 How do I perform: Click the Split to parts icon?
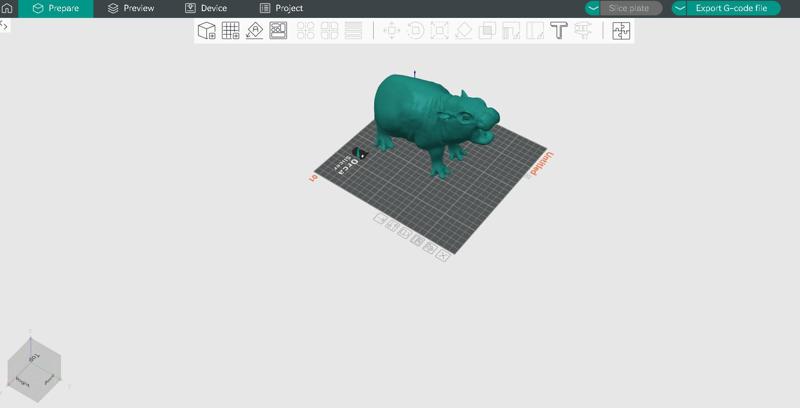329,31
